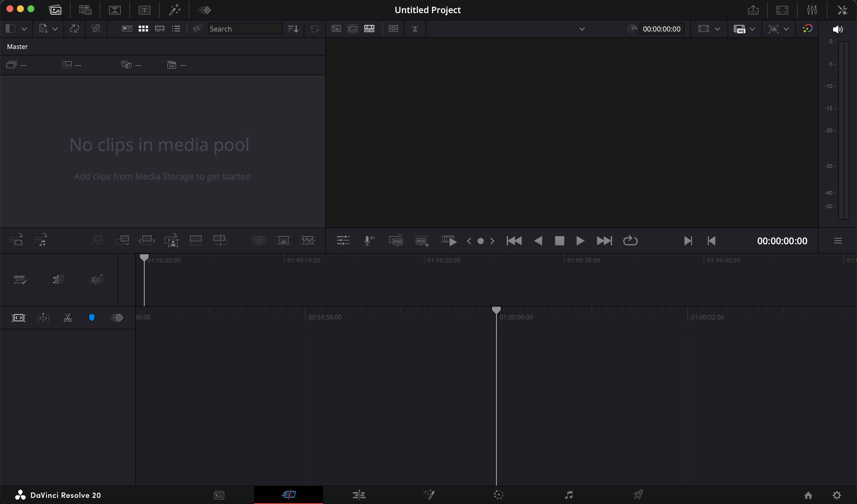The width and height of the screenshot is (857, 504).
Task: Switch the media pool to list view
Action: point(176,29)
